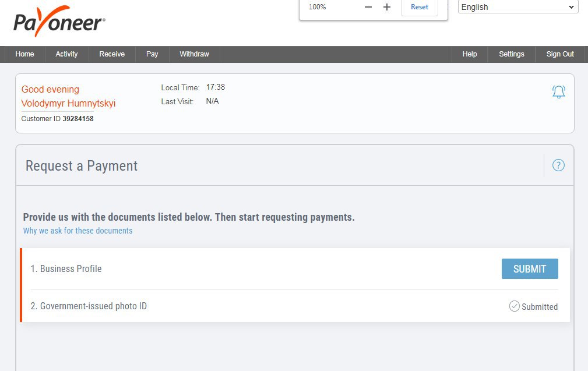Open the Help menu

pyautogui.click(x=470, y=54)
